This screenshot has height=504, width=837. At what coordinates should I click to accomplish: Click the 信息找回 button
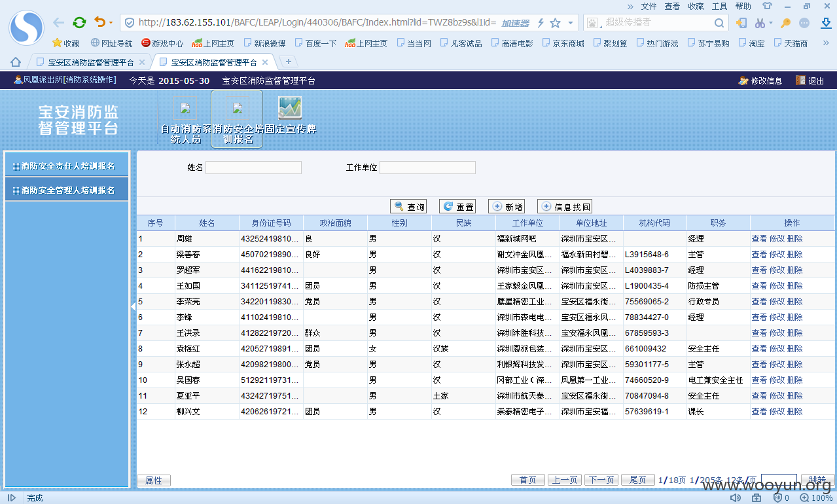click(x=565, y=206)
